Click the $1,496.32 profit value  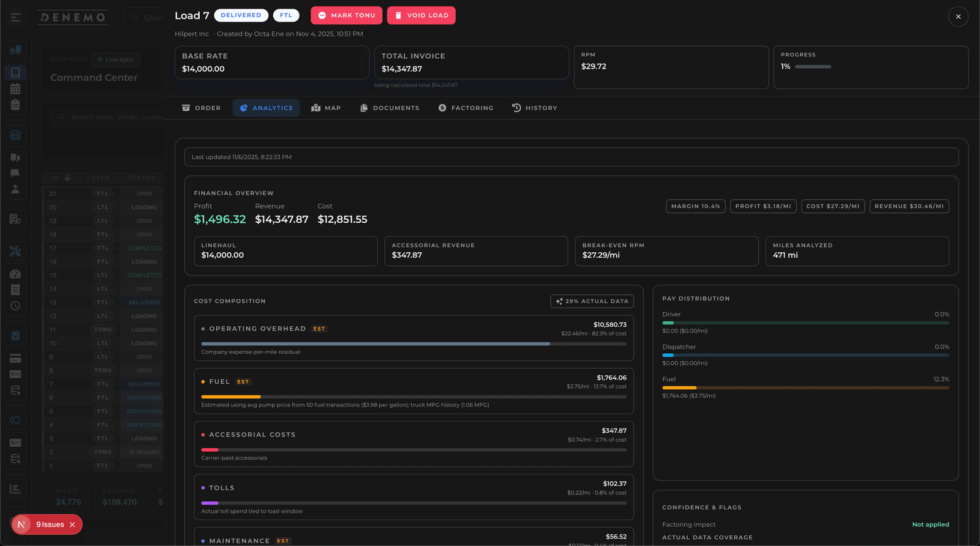tap(220, 219)
